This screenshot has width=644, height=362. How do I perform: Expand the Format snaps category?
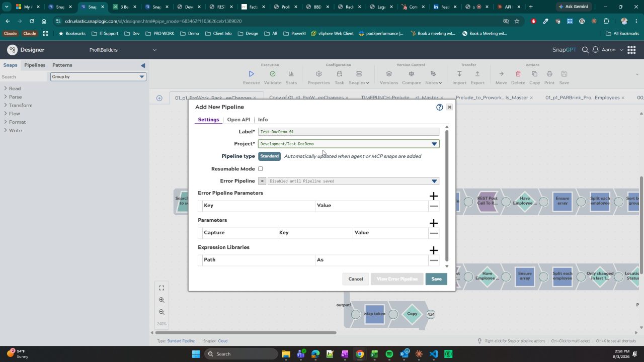pos(15,122)
